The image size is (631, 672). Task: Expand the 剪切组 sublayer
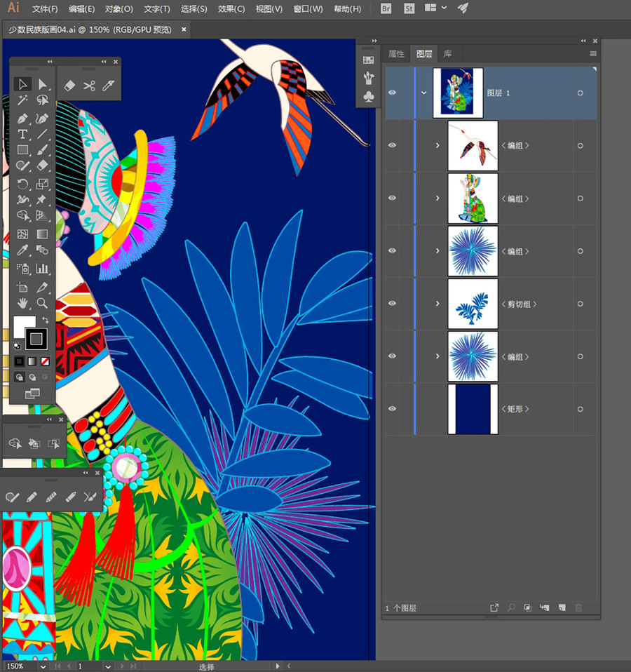437,304
